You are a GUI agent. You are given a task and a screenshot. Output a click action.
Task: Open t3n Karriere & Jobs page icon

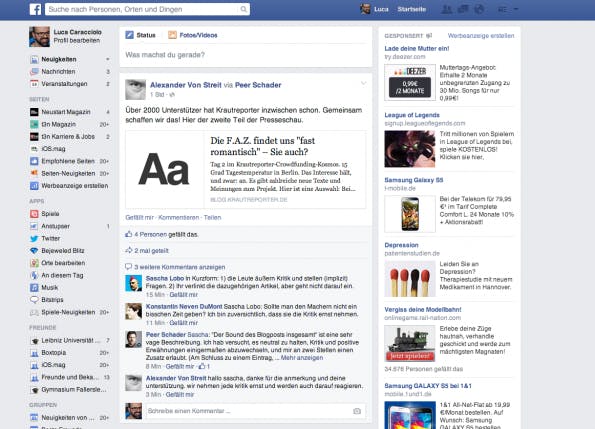(x=34, y=136)
